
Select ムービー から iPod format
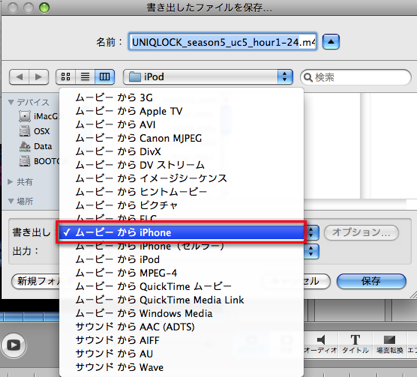tap(181, 259)
